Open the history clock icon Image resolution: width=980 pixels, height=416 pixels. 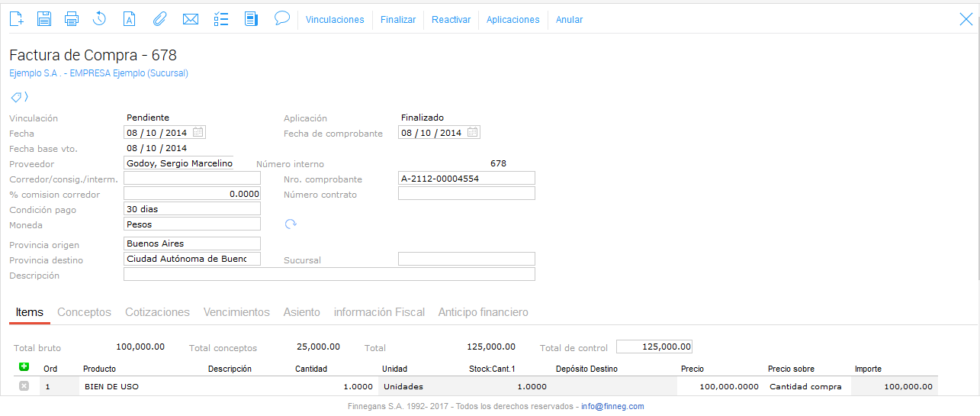point(99,19)
